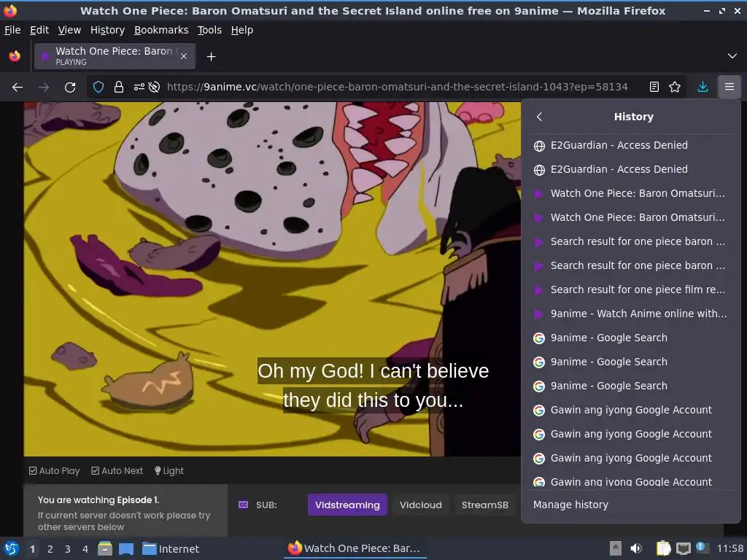The height and width of the screenshot is (560, 747).
Task: Click the autoplay blocked icon
Action: pos(154,87)
